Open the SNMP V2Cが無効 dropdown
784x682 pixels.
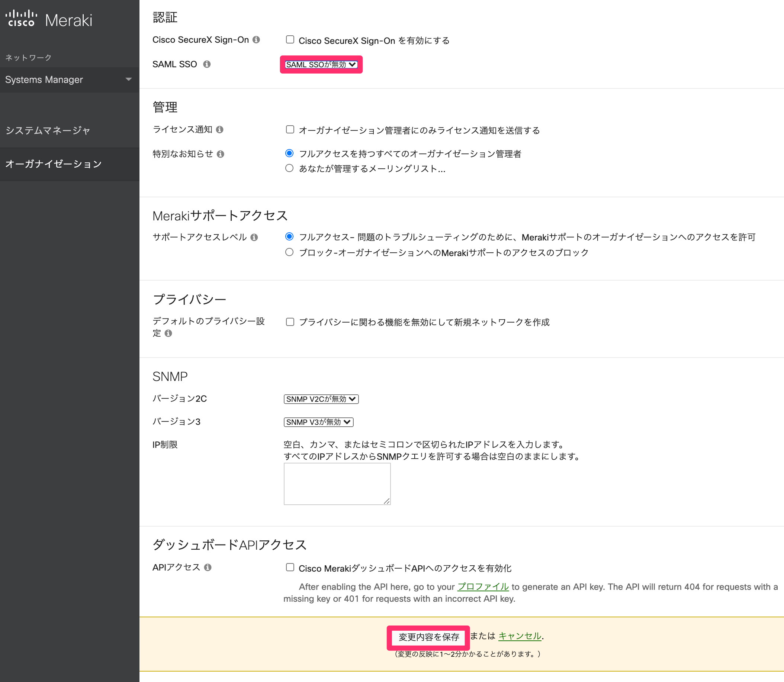point(321,399)
